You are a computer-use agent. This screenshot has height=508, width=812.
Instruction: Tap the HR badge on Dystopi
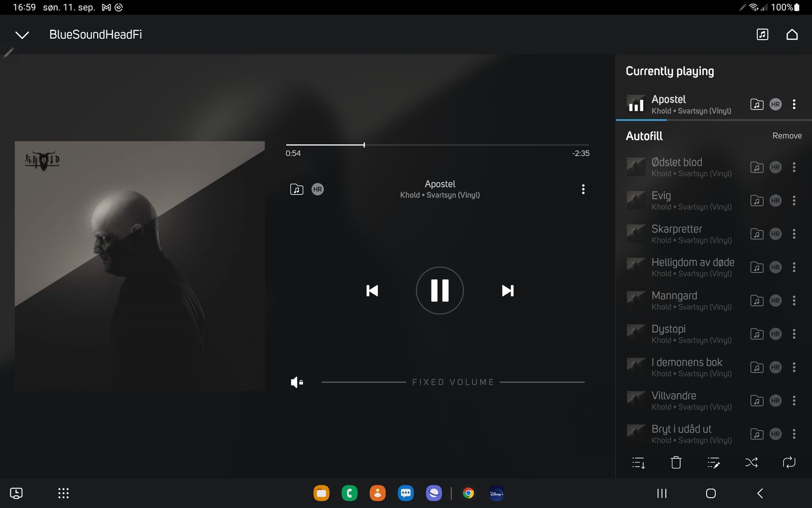tap(776, 334)
